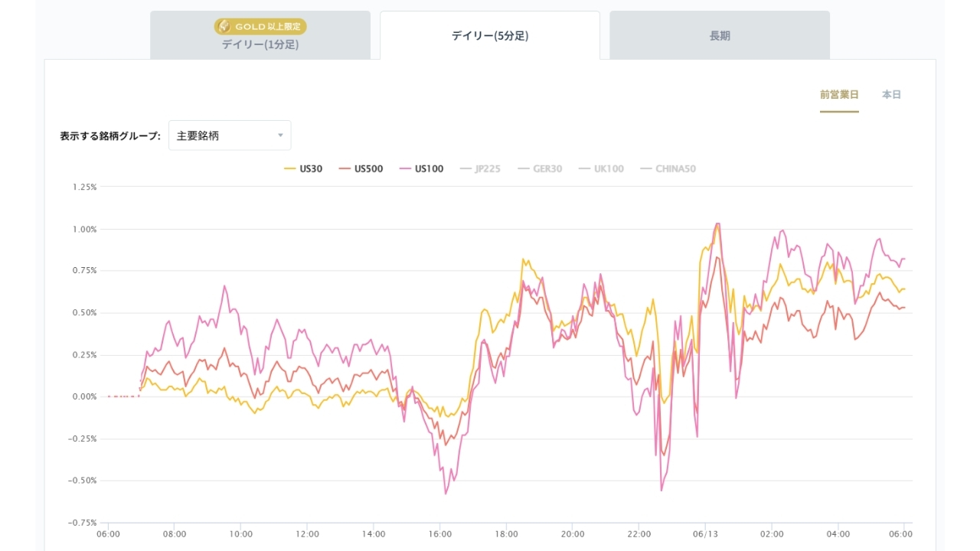The width and height of the screenshot is (980, 551).
Task: Enable JP225 series in legend
Action: pyautogui.click(x=480, y=169)
